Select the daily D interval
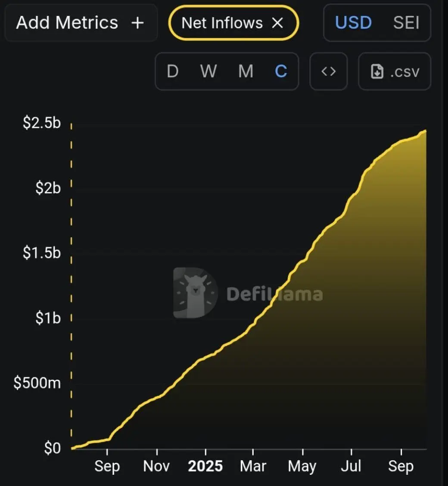This screenshot has height=486, width=448. (x=172, y=71)
